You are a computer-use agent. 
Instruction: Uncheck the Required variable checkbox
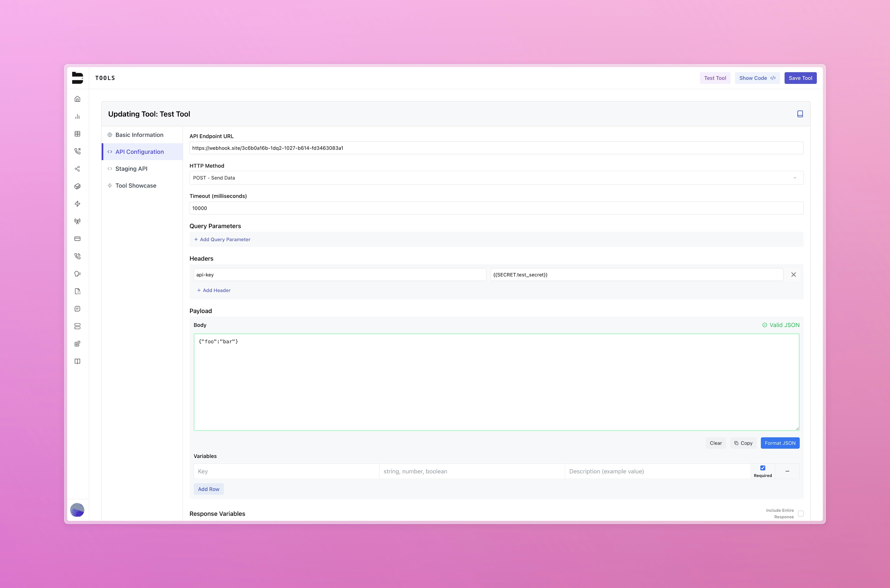[x=762, y=468]
